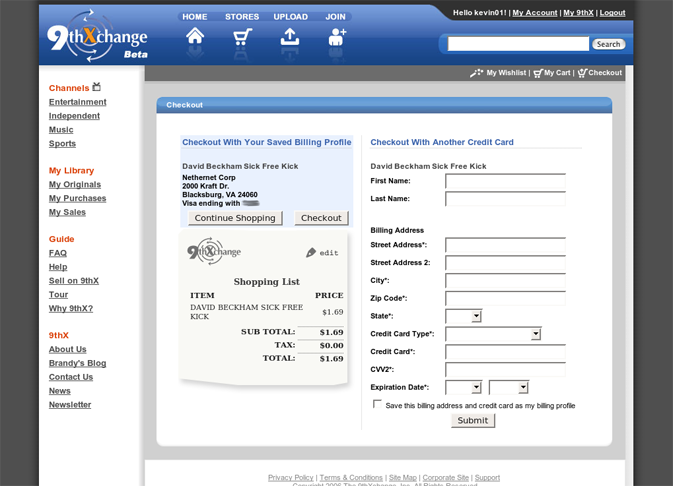Click the Search button
The width and height of the screenshot is (673, 486).
pos(608,44)
